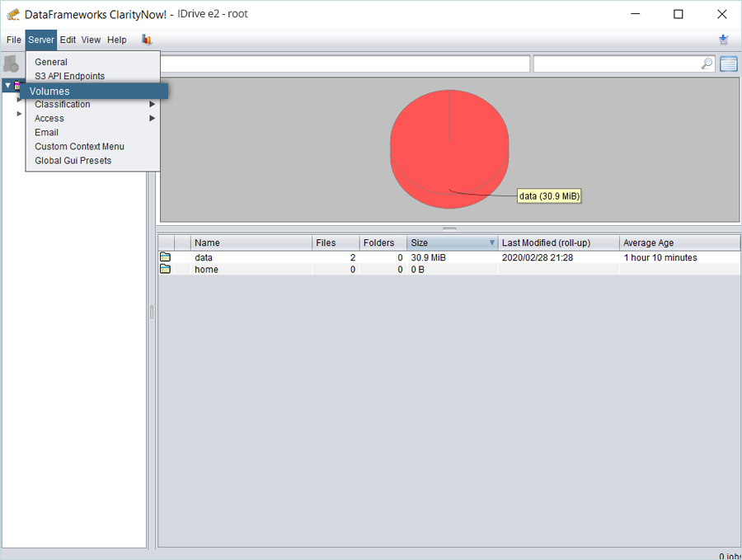This screenshot has width=742, height=560.
Task: Click the vertical tree panel splitter handle
Action: tap(152, 312)
